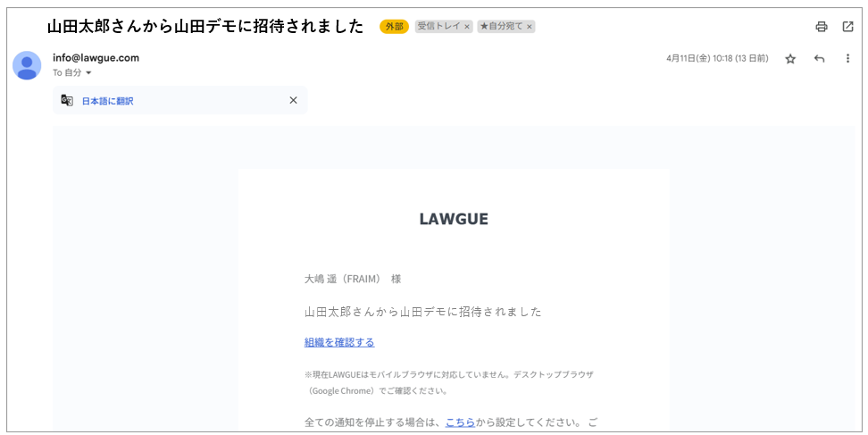Star this email from info@lawgue.com
The height and width of the screenshot is (435, 868).
789,59
